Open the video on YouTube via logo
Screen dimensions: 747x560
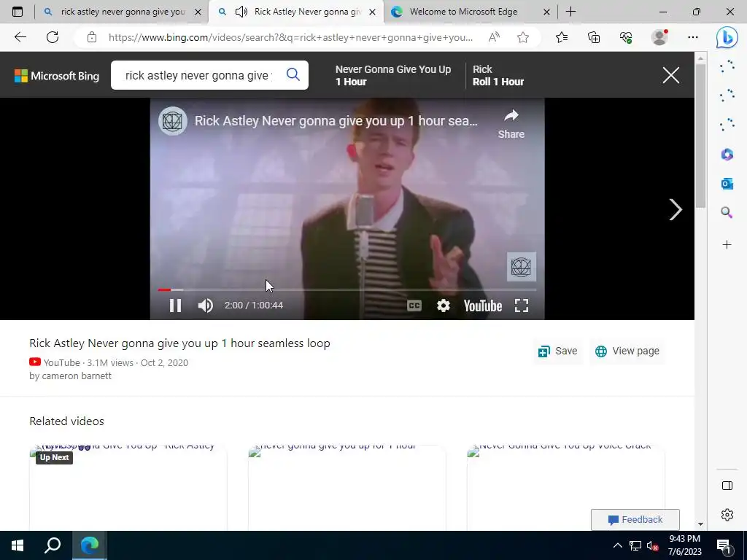(x=483, y=306)
